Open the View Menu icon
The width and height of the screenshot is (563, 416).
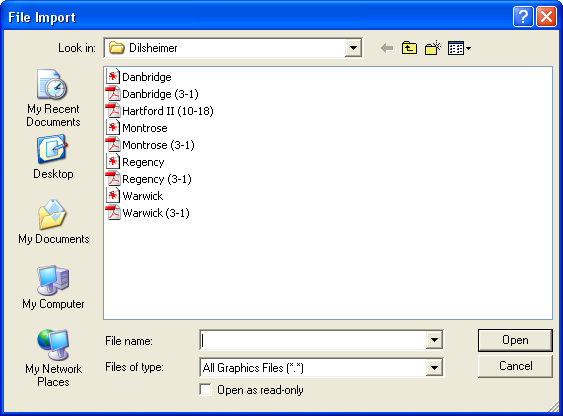click(x=459, y=48)
